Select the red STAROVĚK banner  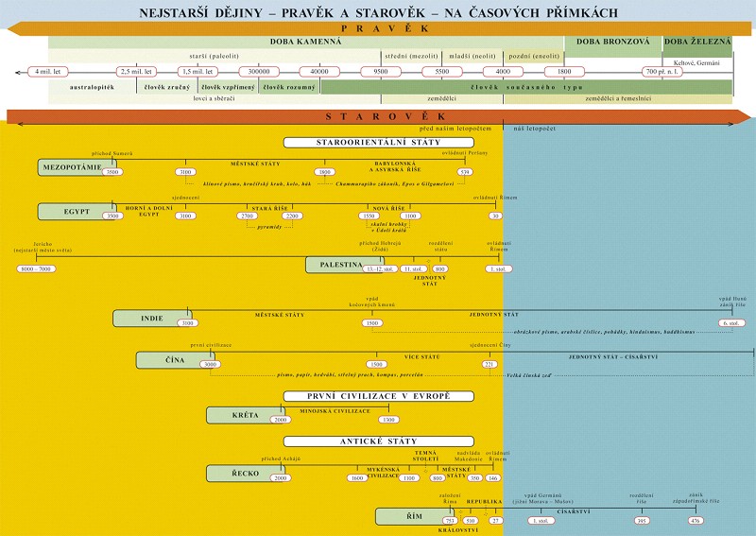click(379, 116)
